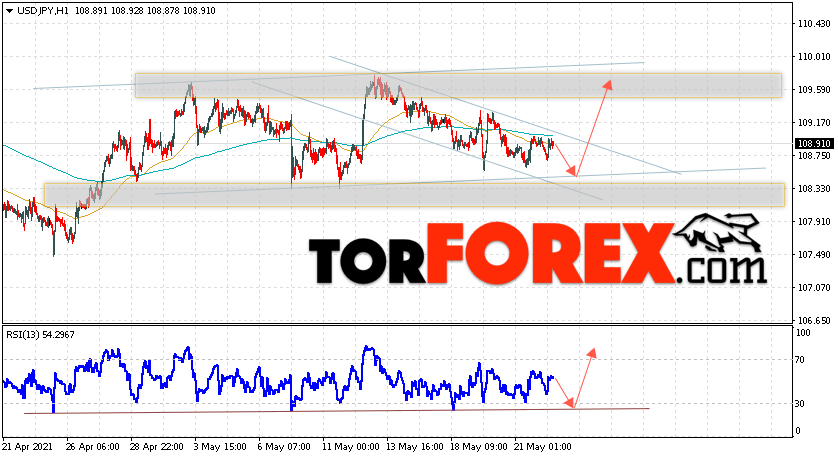This screenshot has width=838, height=458.
Task: Click the 107.070 price axis label
Action: tap(814, 288)
